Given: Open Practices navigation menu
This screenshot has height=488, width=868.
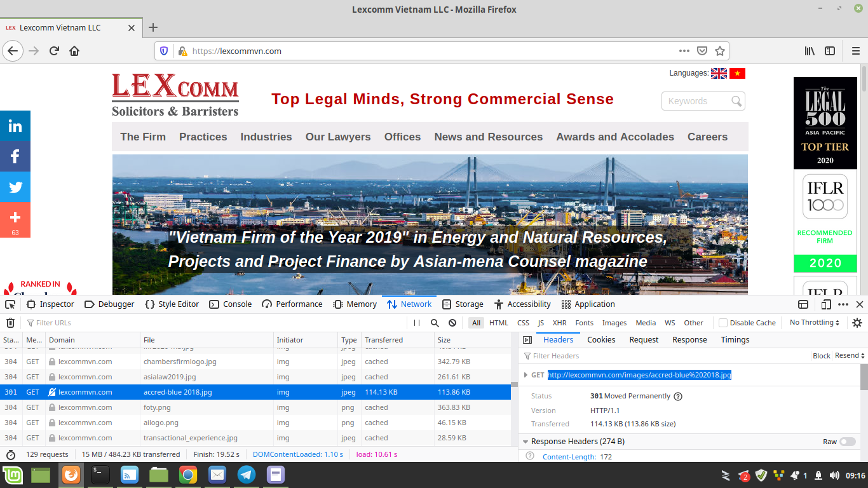Looking at the screenshot, I should coord(203,137).
